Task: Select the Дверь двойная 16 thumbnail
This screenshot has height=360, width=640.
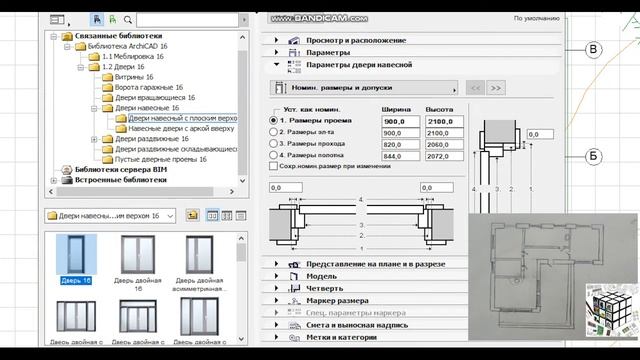Action: 138,255
